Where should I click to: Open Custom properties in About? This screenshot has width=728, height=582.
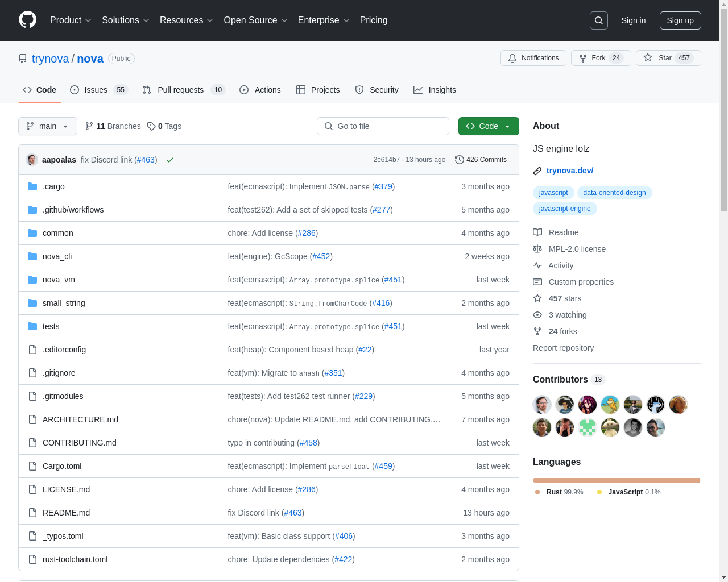(573, 282)
